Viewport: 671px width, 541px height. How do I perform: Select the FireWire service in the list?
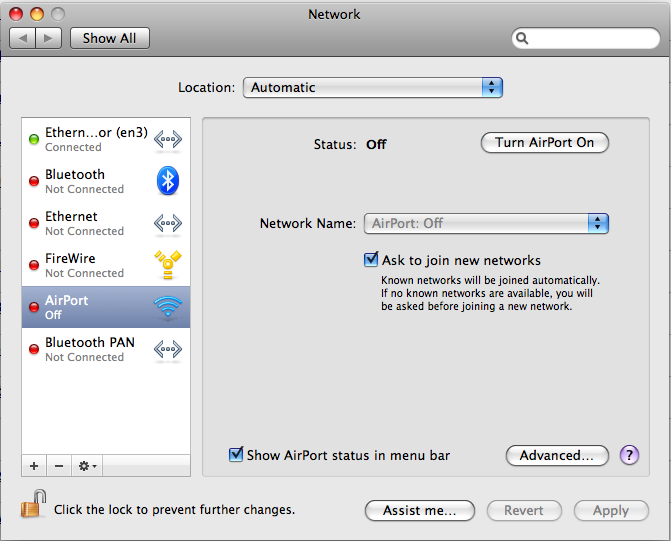[106, 265]
